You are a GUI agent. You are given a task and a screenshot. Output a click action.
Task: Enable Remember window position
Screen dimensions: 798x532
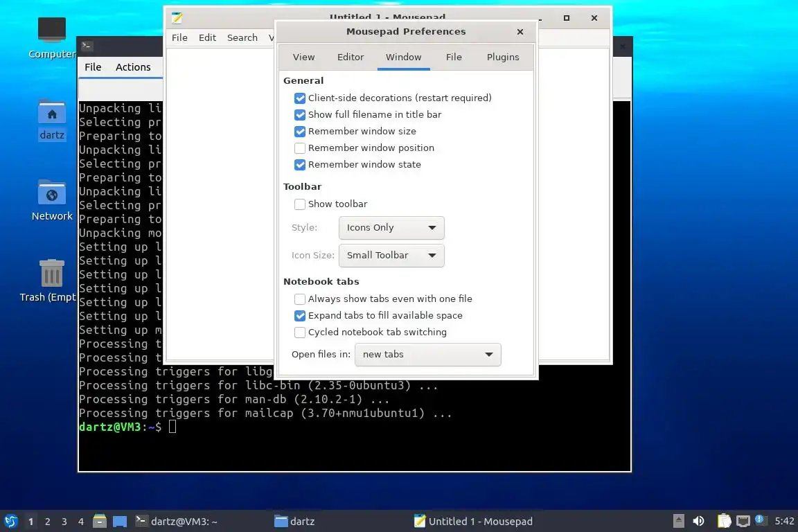(x=300, y=148)
